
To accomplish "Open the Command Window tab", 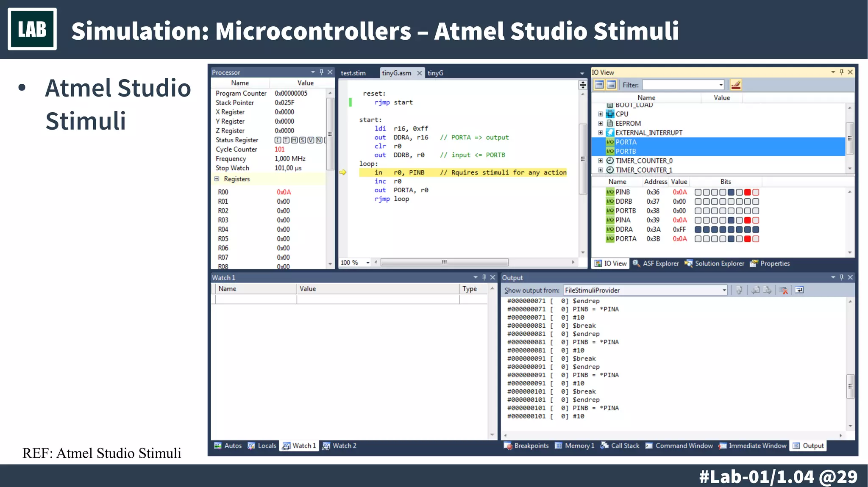I will pos(679,445).
